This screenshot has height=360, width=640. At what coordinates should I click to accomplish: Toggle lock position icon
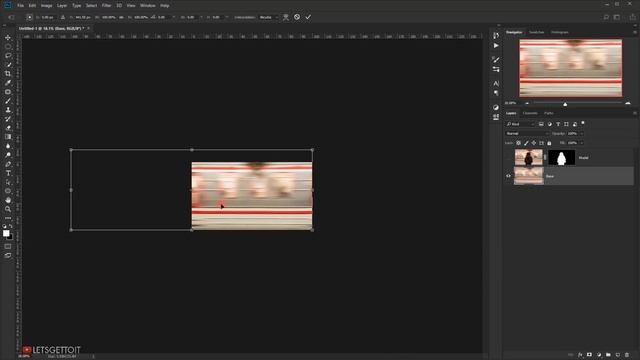(533, 143)
